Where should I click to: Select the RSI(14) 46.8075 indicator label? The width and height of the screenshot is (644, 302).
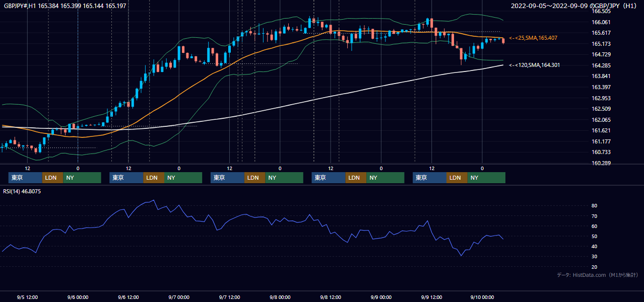23,192
